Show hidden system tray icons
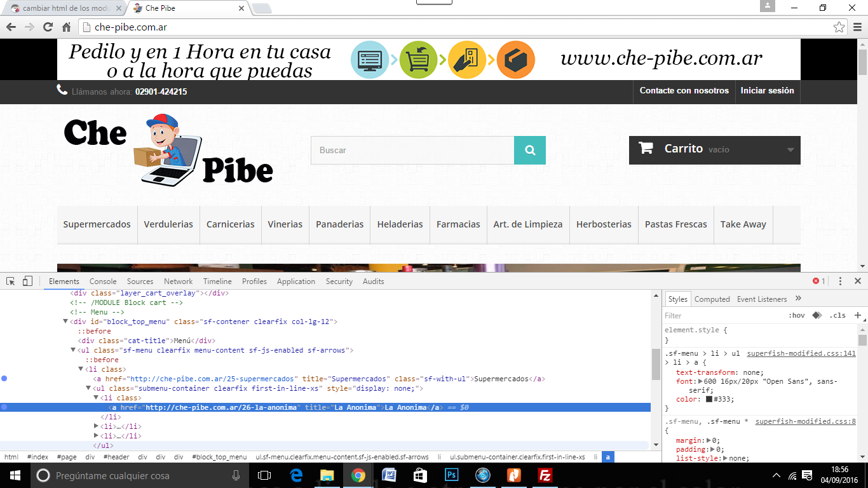 point(776,475)
